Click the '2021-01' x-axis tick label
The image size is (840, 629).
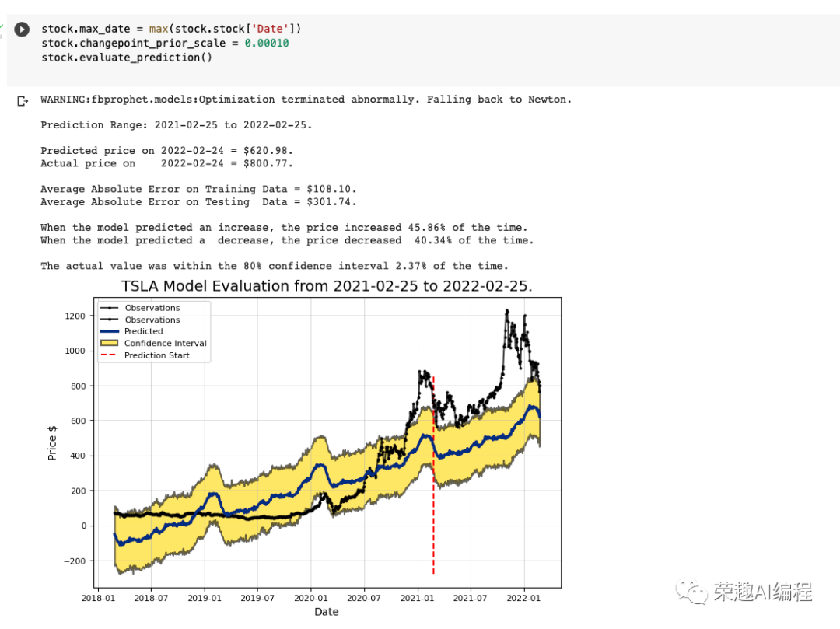tap(418, 598)
